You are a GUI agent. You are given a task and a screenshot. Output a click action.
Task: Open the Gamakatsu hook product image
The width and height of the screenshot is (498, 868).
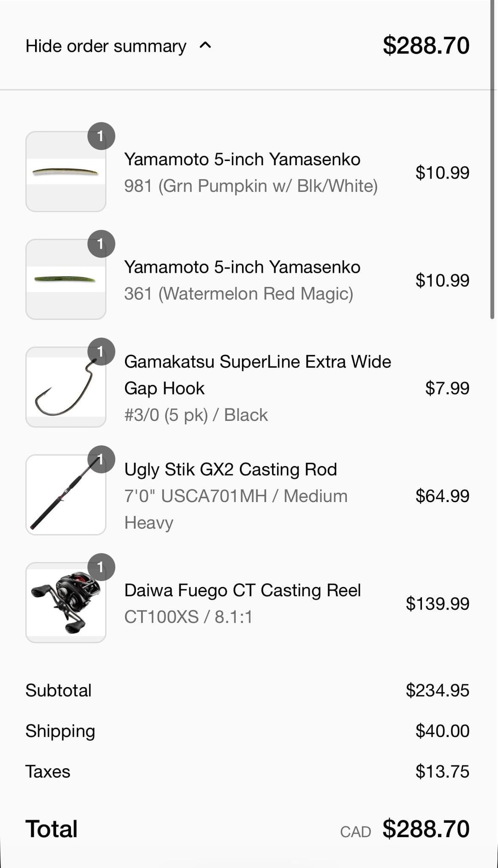65,388
